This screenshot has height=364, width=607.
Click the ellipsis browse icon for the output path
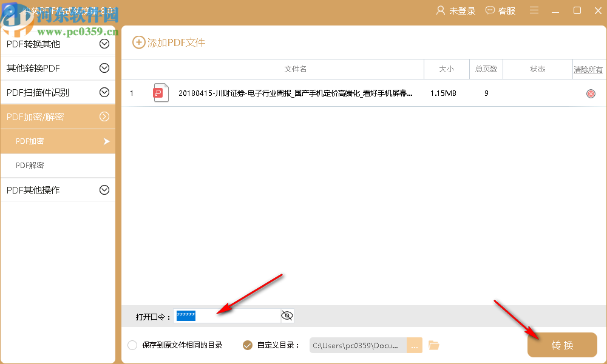(x=415, y=345)
